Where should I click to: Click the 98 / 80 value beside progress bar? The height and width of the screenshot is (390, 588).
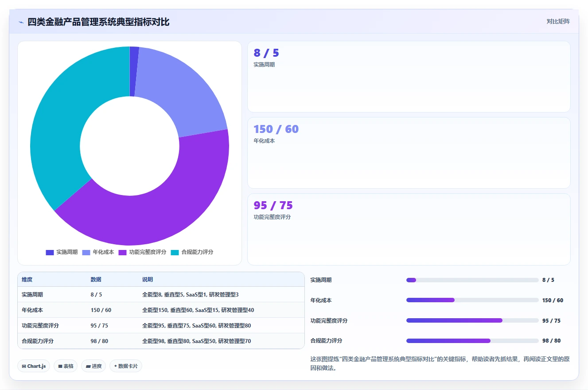tap(551, 341)
